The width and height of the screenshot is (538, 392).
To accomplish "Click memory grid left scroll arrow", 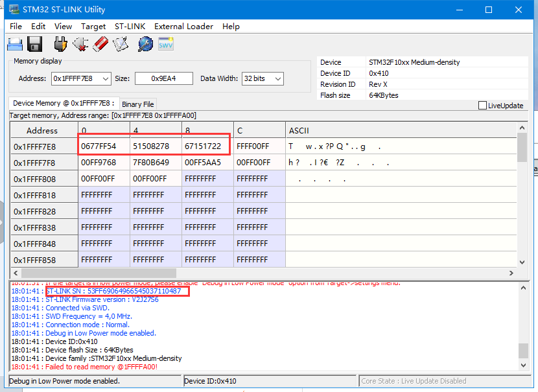I will click(x=16, y=273).
